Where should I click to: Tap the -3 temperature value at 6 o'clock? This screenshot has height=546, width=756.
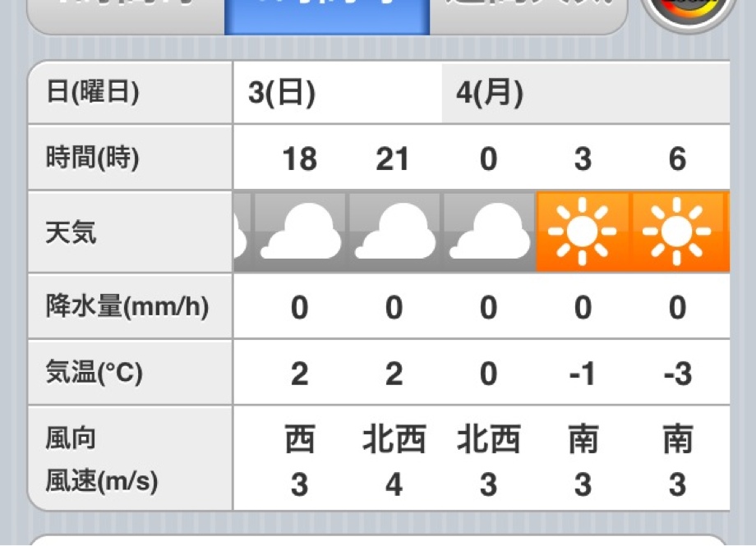[x=677, y=374]
